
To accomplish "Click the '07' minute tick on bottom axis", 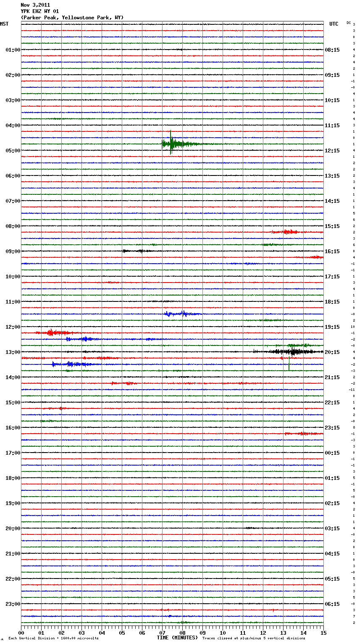I will pyautogui.click(x=163, y=633).
